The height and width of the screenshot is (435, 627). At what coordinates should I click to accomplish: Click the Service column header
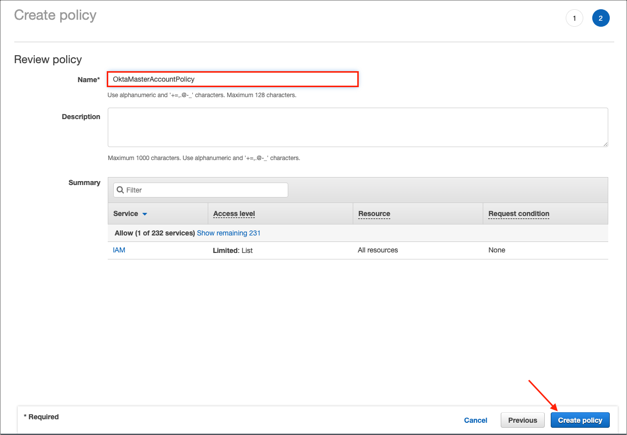point(126,214)
